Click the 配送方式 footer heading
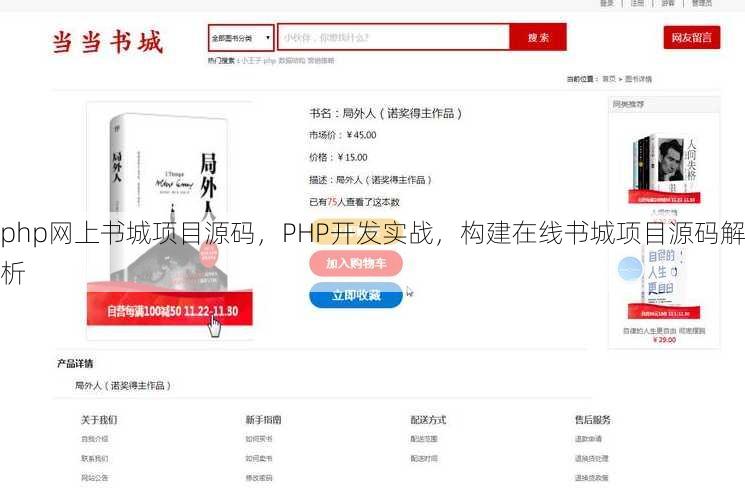Image resolution: width=745 pixels, height=490 pixels. coord(428,420)
